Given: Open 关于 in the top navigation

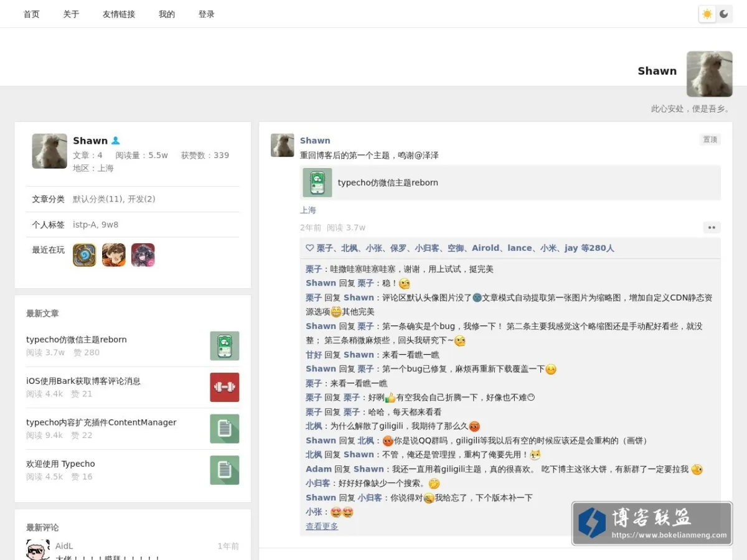Looking at the screenshot, I should (x=71, y=14).
